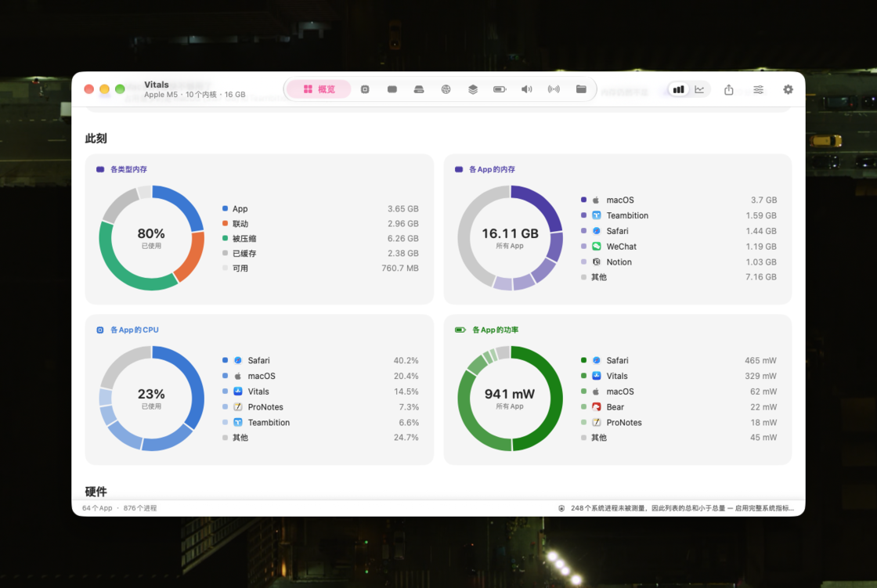The height and width of the screenshot is (588, 877).
Task: Click 启用完整系统指标 link in status bar
Action: (764, 508)
